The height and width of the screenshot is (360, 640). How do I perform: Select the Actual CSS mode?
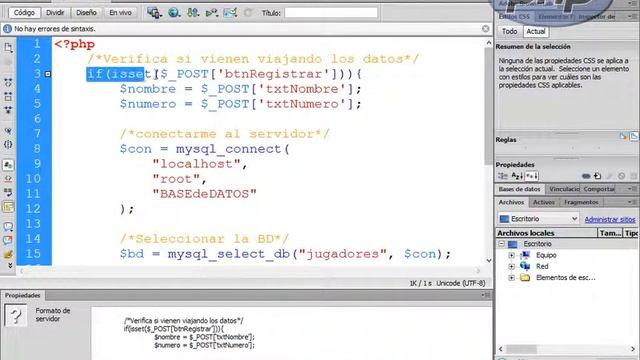[536, 31]
